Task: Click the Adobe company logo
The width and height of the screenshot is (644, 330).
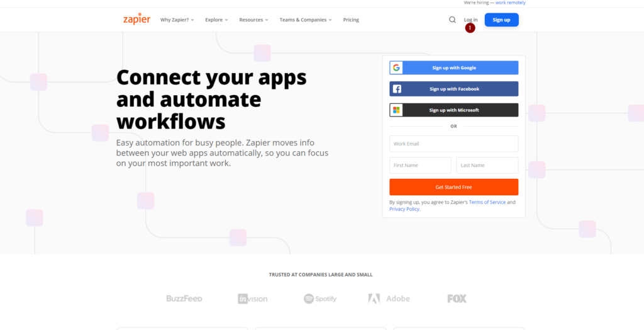Action: click(x=389, y=299)
